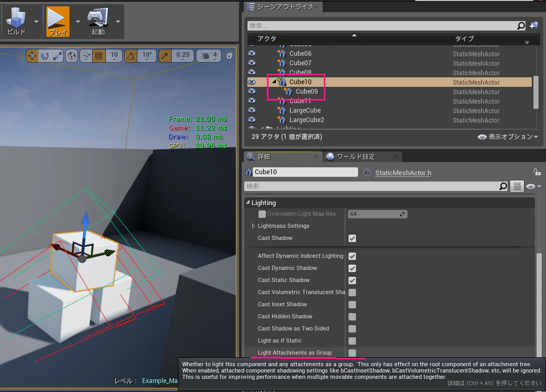The image size is (546, 392).
Task: Toggle world/local coordinate system globe icon
Action: click(x=72, y=56)
